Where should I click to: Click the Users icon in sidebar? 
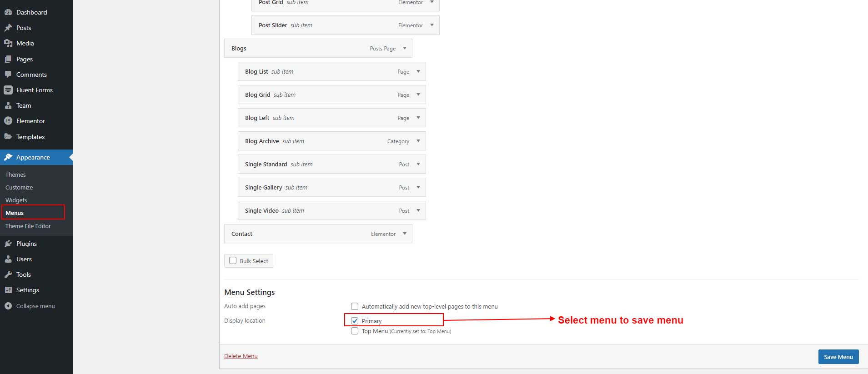click(8, 259)
